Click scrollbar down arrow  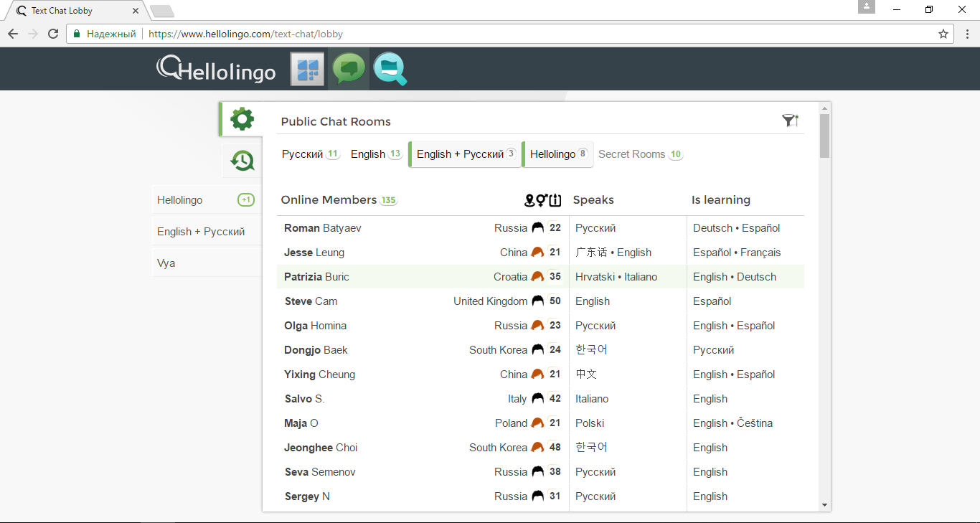tap(825, 505)
